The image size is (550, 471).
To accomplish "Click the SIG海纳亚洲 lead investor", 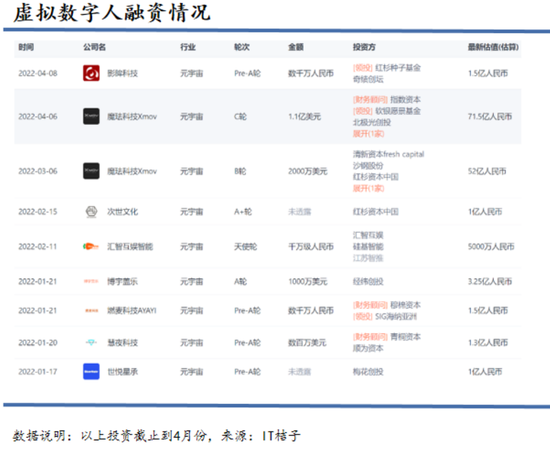I will coord(396,316).
